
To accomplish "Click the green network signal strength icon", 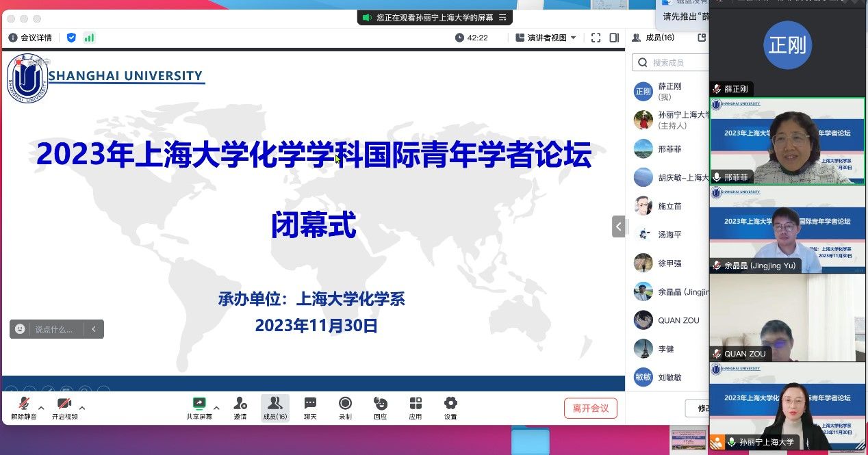I will point(89,38).
